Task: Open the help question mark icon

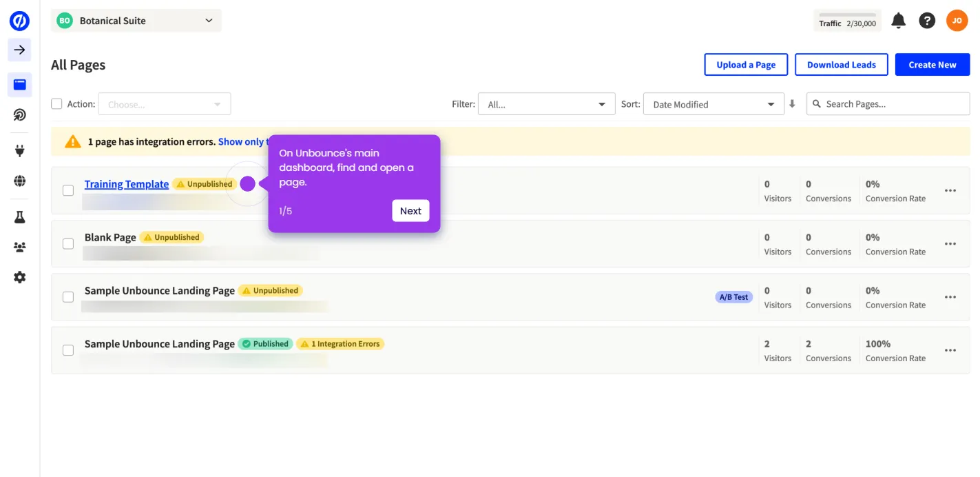Action: pos(927,21)
